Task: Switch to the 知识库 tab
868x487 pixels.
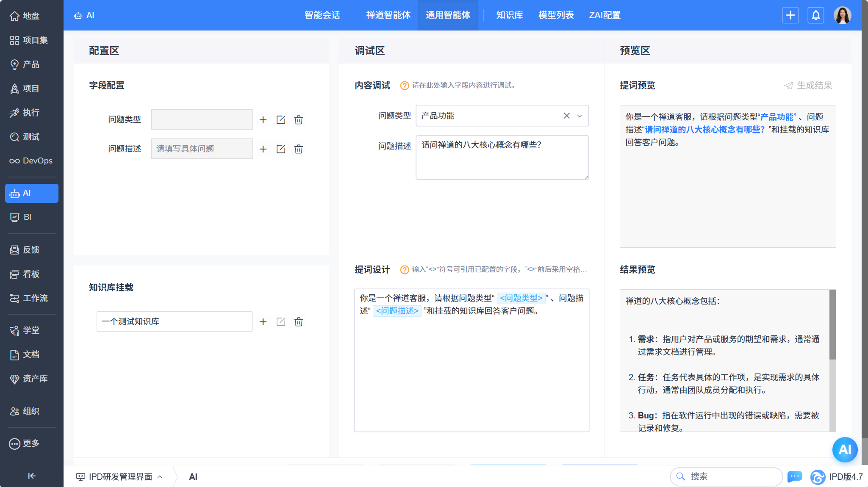Action: (510, 15)
